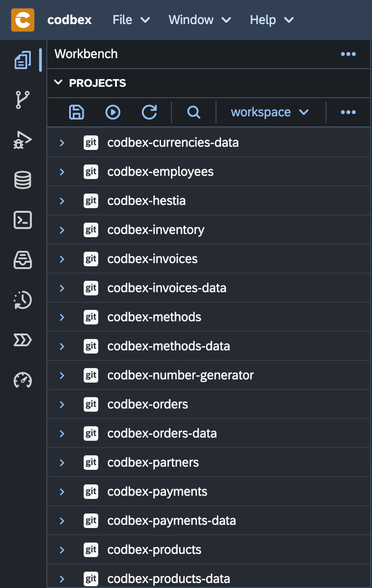Select the codbex-payments project row

tap(209, 492)
